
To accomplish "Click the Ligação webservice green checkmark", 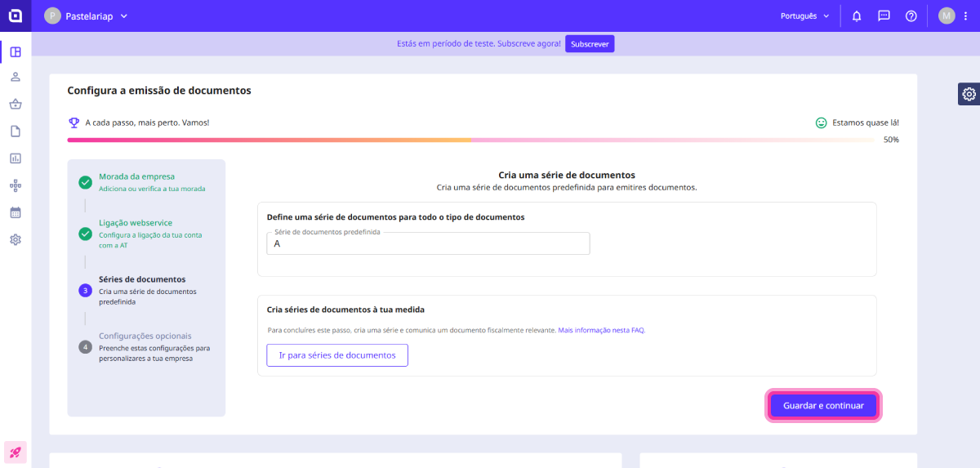I will (85, 234).
